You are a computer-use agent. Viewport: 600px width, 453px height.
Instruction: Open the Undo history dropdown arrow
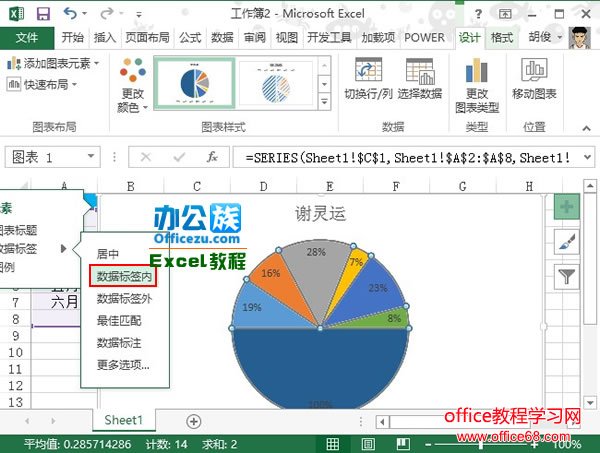pos(85,14)
